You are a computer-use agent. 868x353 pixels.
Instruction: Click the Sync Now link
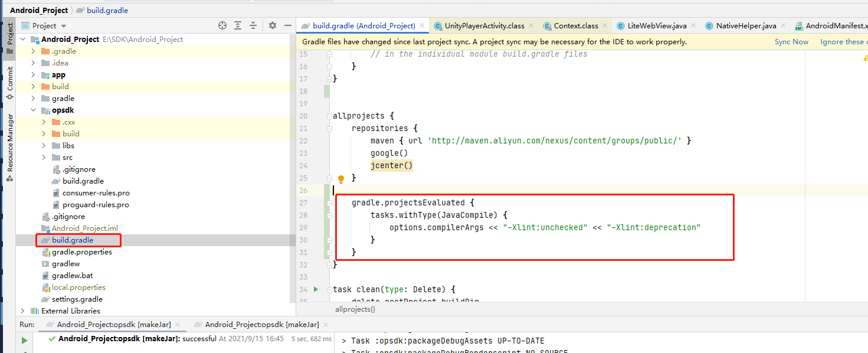point(791,41)
